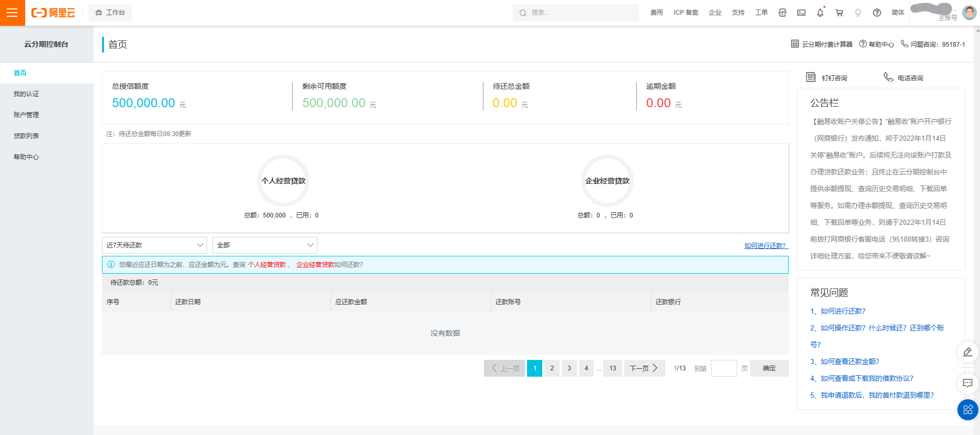Click the 还款银行 column header

720,302
